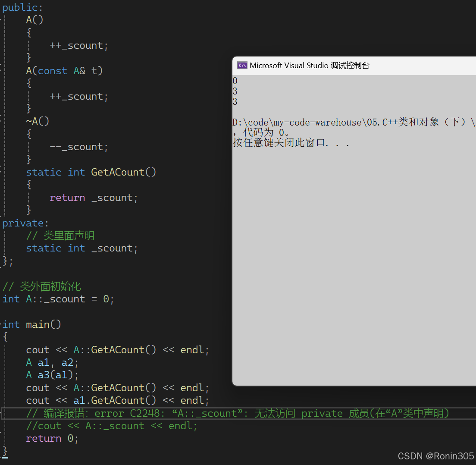Click the comment line about error C2248
Viewport: 476px width, 465px height.
point(238,413)
